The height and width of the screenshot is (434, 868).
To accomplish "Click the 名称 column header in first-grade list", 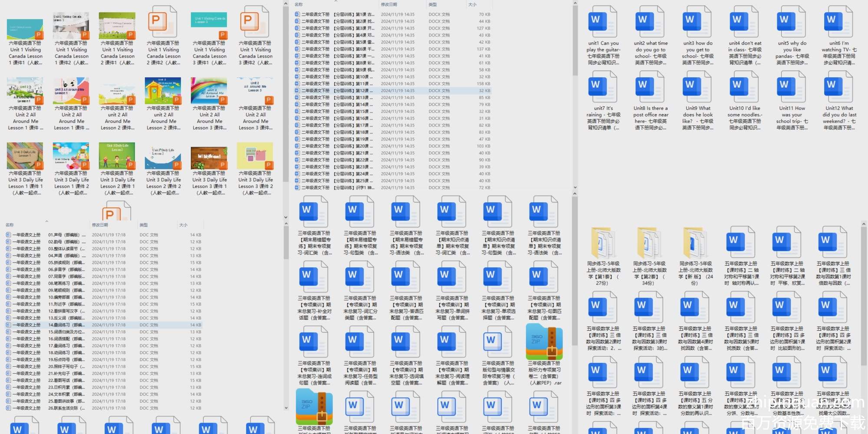I will (x=10, y=225).
